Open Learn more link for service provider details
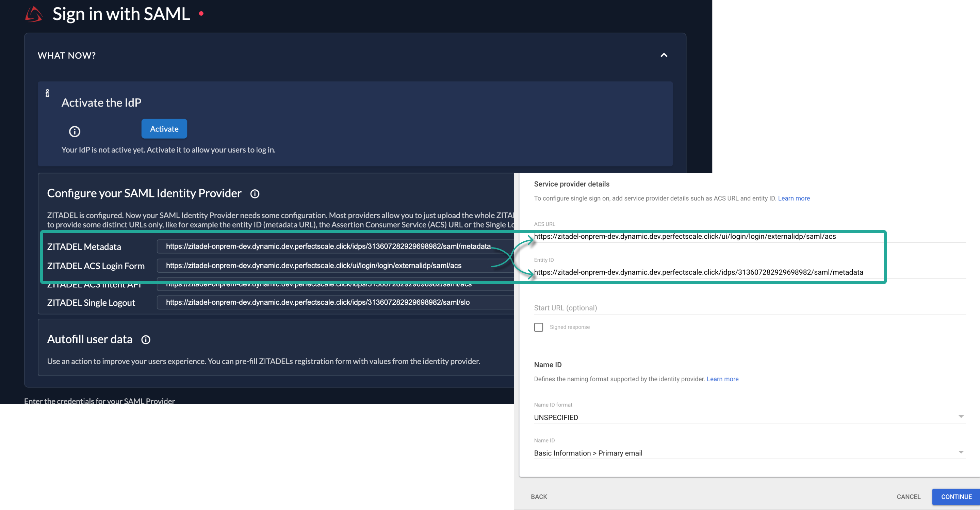Viewport: 980px width, 510px height. coord(794,198)
